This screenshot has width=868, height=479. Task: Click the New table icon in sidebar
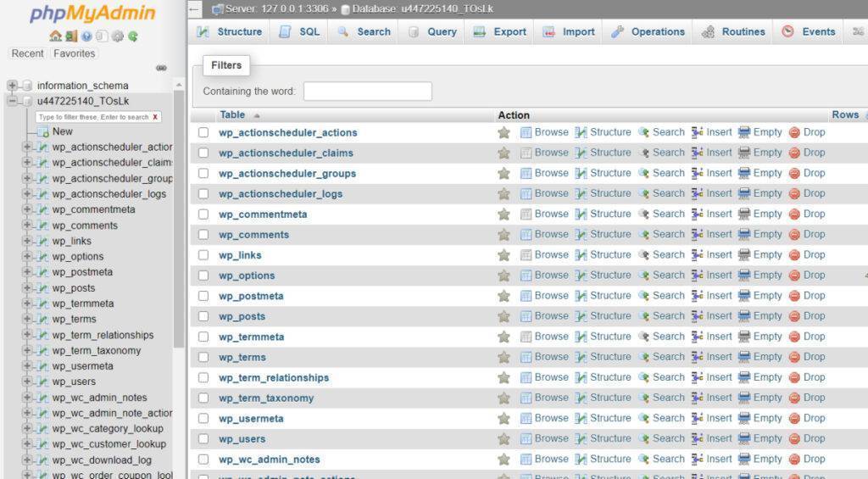click(x=42, y=131)
